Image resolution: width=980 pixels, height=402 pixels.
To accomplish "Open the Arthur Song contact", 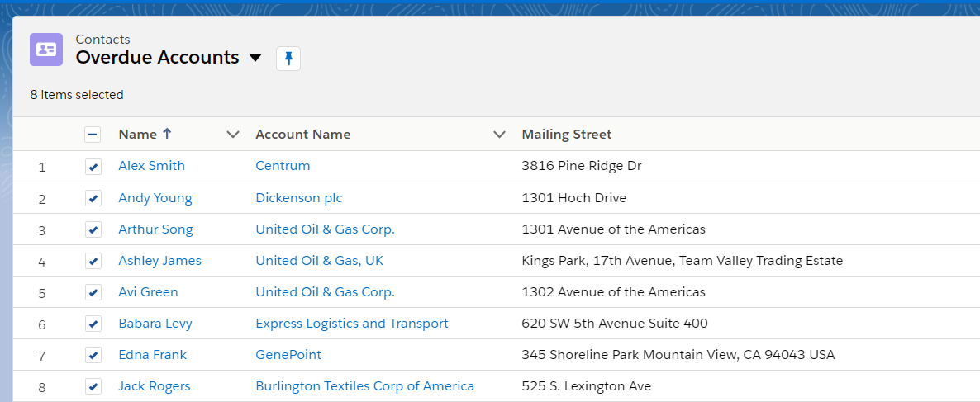I will pos(155,229).
